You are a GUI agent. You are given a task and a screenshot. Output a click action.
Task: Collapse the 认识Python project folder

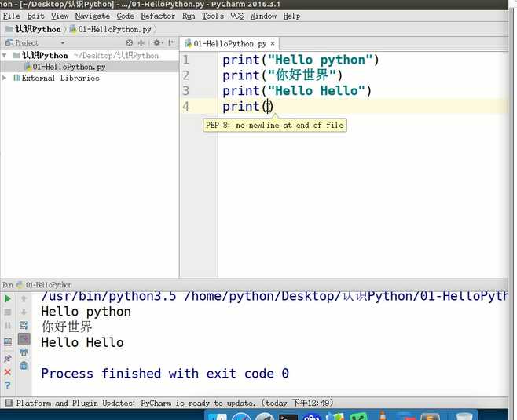click(x=5, y=56)
